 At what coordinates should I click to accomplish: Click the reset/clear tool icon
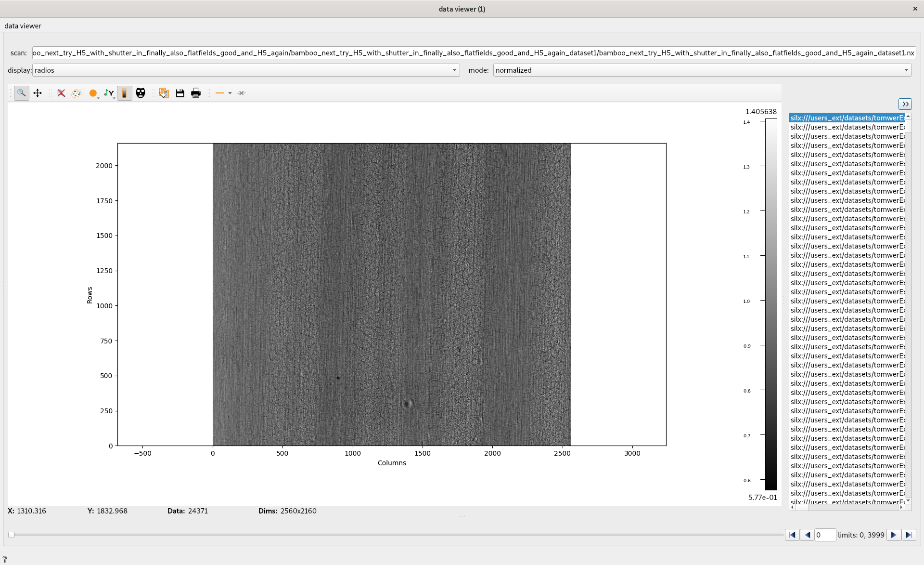[62, 92]
